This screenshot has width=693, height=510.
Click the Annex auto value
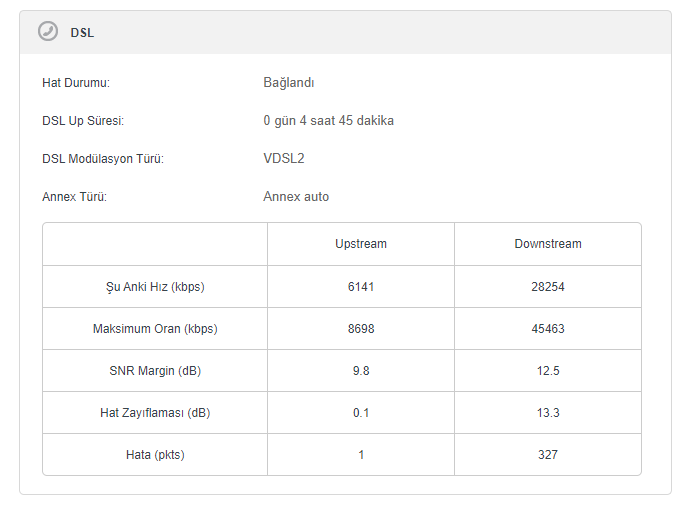click(x=296, y=197)
